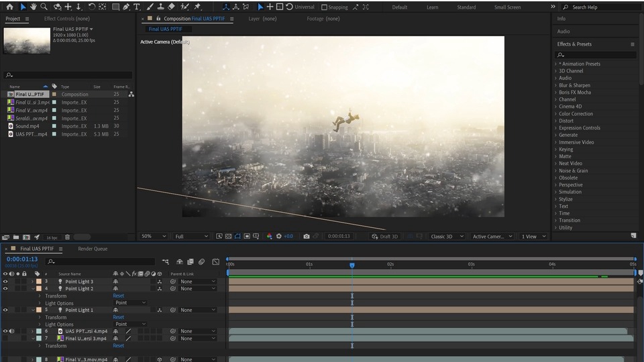Viewport: 644px width, 362px height.
Task: Select the Hand tool
Action: tap(33, 7)
